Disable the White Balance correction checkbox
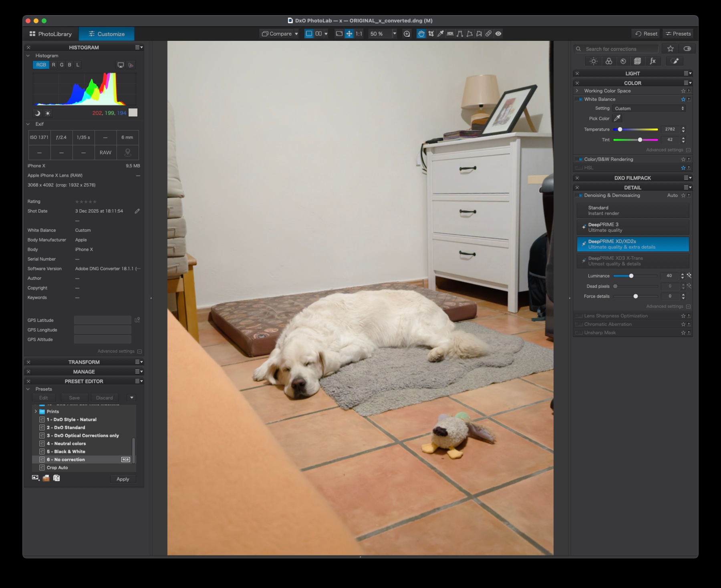Image resolution: width=721 pixels, height=588 pixels. [x=580, y=99]
